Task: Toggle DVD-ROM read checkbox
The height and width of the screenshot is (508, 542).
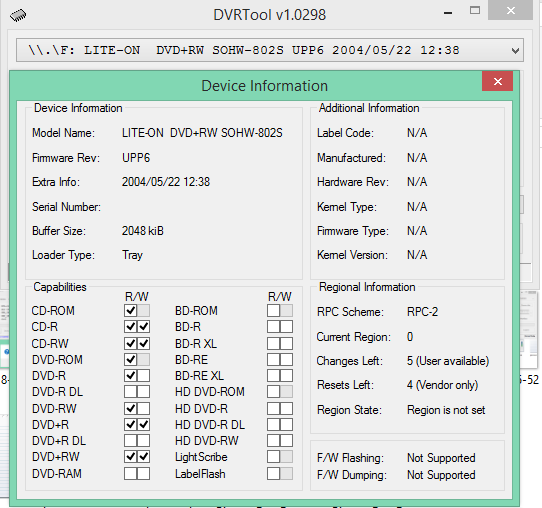Action: click(x=131, y=359)
